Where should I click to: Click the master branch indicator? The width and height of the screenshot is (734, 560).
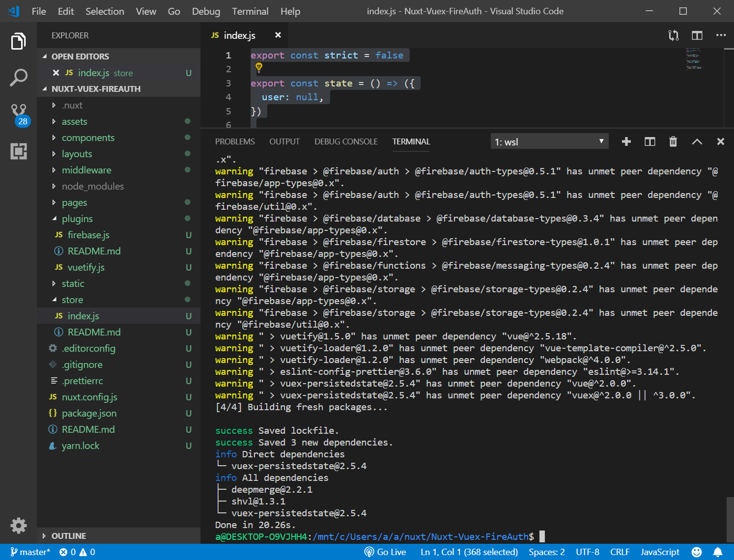coord(30,552)
